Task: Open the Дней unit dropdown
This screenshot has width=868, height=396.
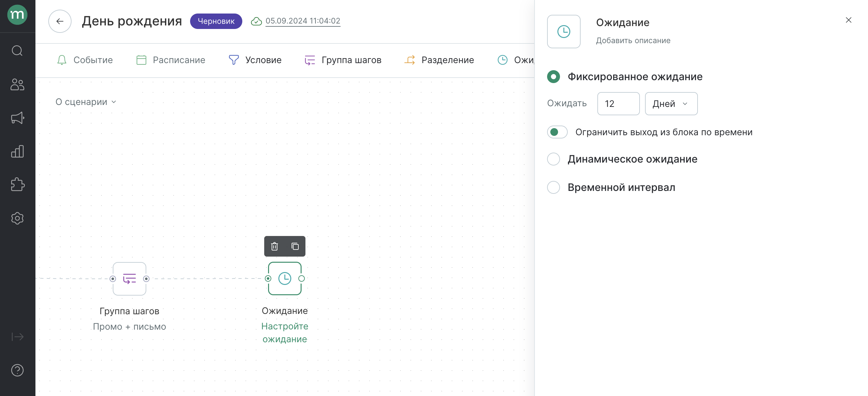Action: [671, 104]
